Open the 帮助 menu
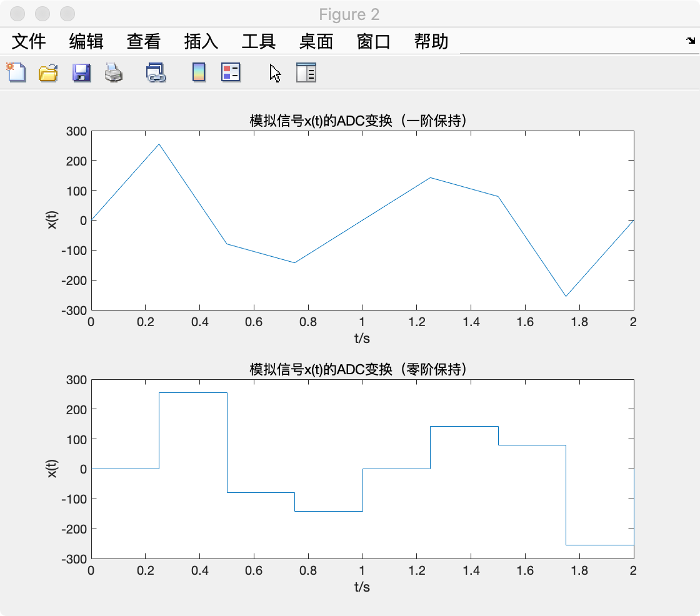700x616 pixels. click(x=431, y=41)
